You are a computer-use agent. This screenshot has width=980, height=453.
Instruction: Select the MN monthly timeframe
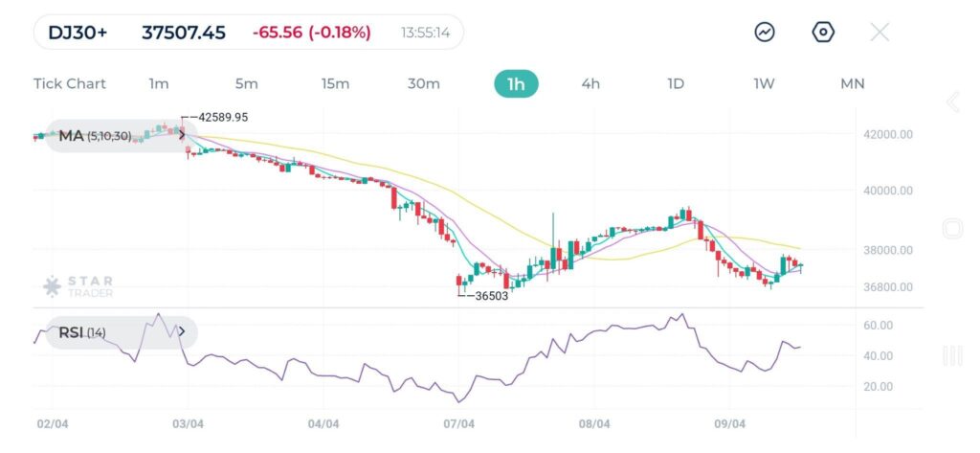tap(853, 83)
